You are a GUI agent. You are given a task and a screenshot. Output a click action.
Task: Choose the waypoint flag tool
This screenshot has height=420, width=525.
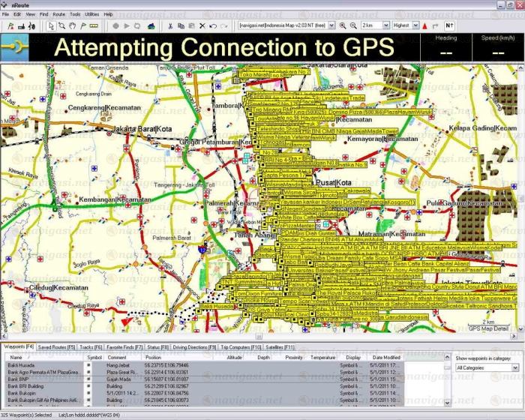82,25
